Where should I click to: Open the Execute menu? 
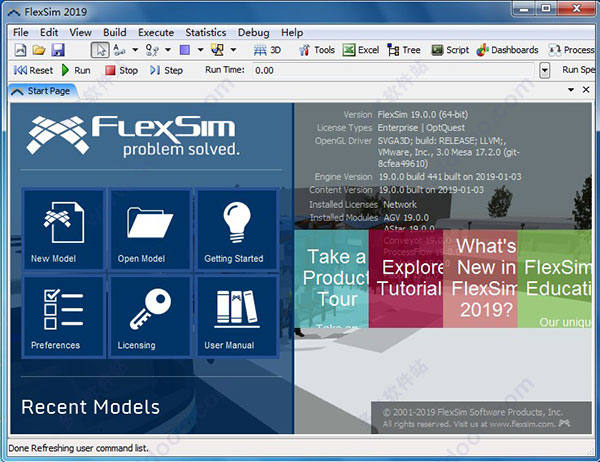pyautogui.click(x=156, y=33)
